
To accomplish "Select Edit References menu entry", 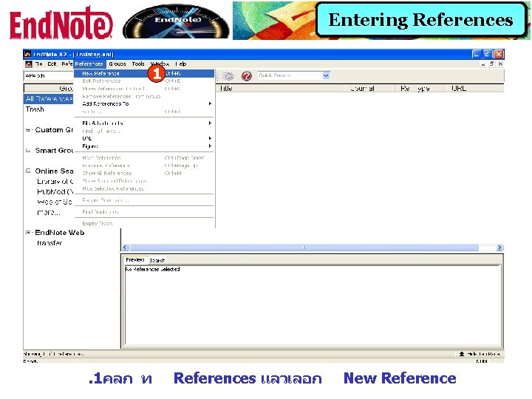I will (x=144, y=81).
